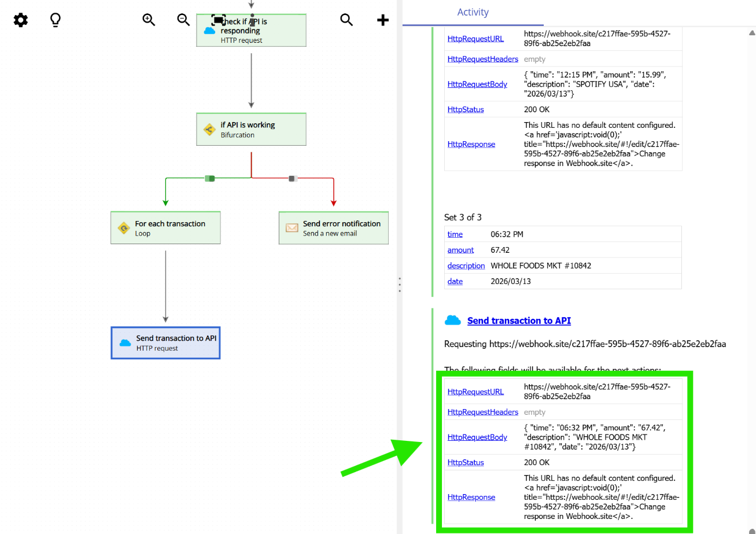Click the lightbulb tips icon
This screenshot has height=534, width=756.
55,20
